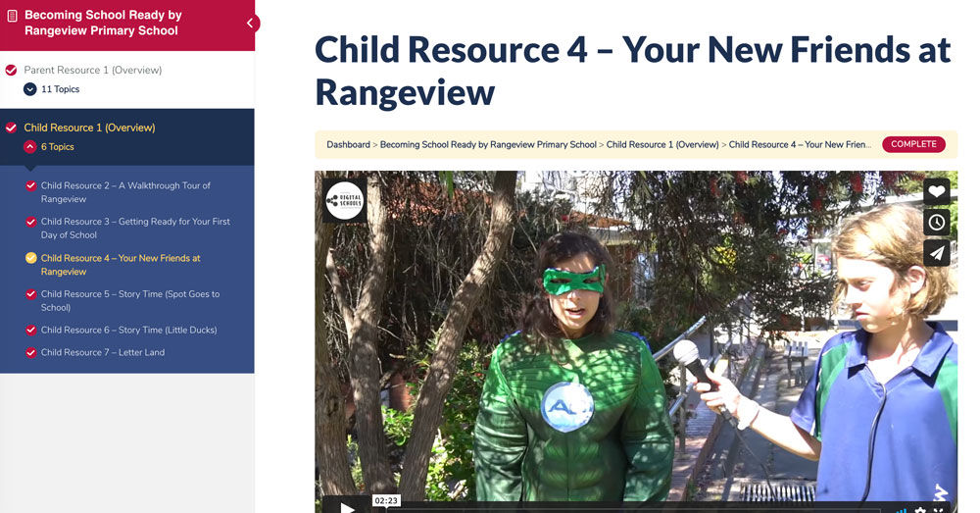Play the video

tap(348, 507)
